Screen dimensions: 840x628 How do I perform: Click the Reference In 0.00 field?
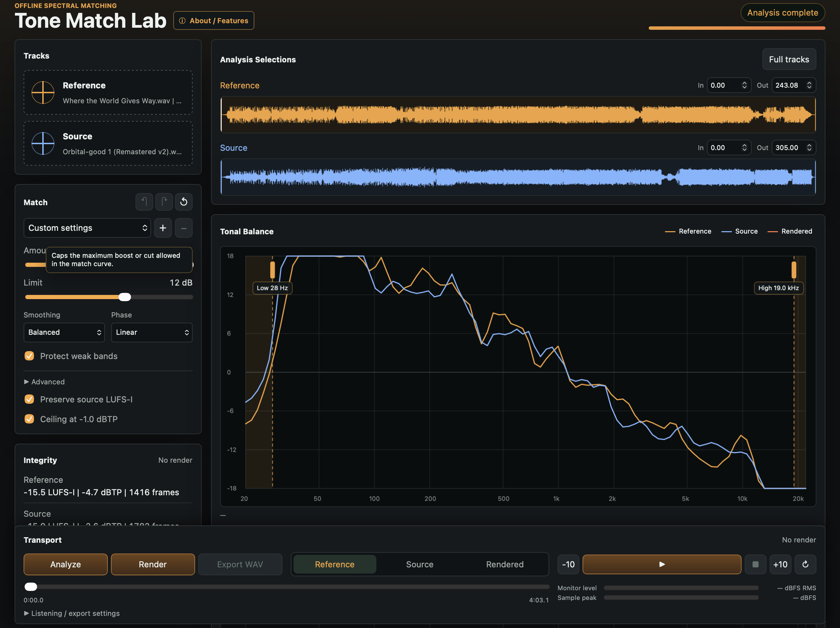[729, 85]
